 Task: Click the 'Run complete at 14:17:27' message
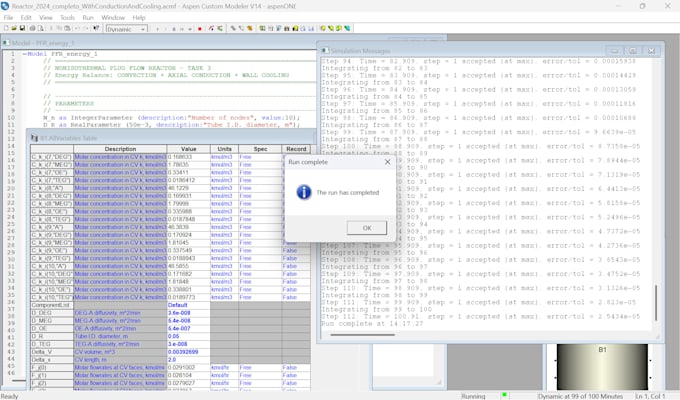(x=372, y=324)
